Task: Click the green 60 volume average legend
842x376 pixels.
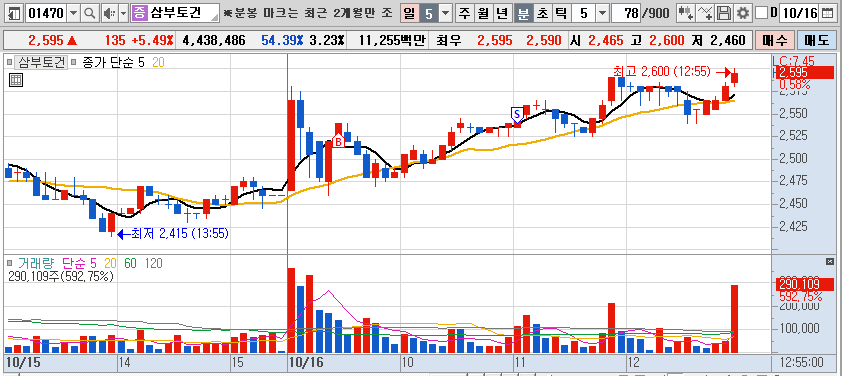Action: 129,264
